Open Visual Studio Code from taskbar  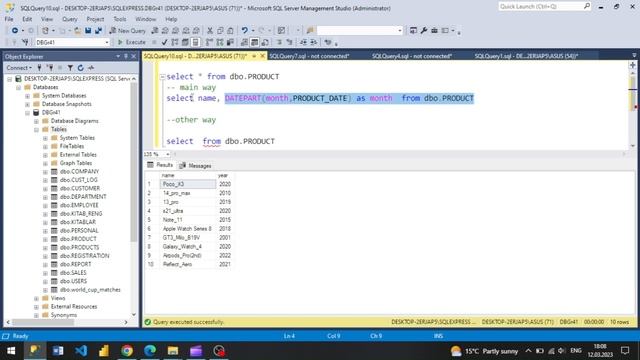81,351
